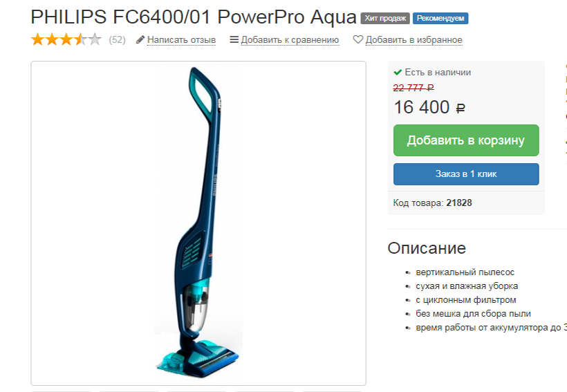This screenshot has height=392, width=567.
Task: Choose Добавить в избранное link
Action: click(x=413, y=39)
